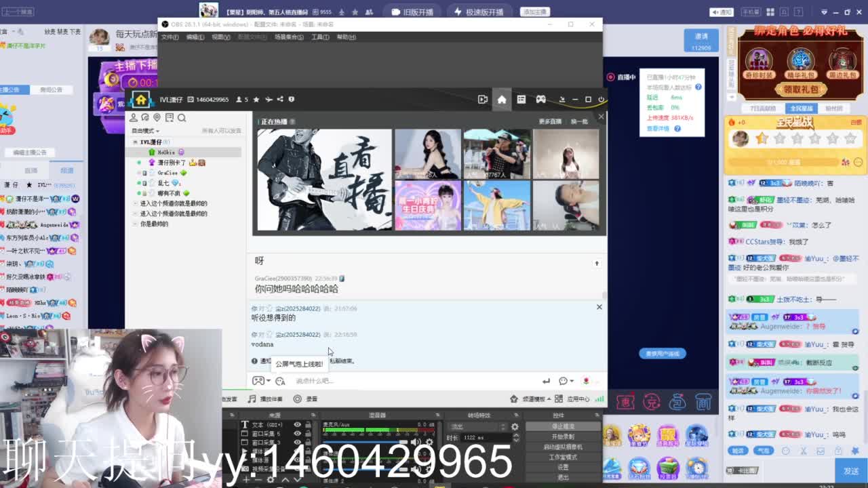868x488 pixels.
Task: Click the claim gift pack (领取礼包) button
Action: tap(801, 89)
